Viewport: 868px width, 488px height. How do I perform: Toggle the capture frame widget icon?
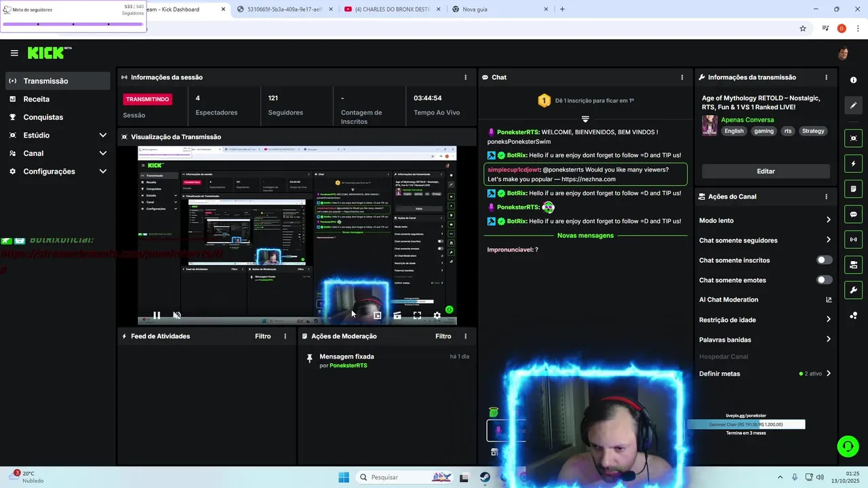pyautogui.click(x=853, y=138)
